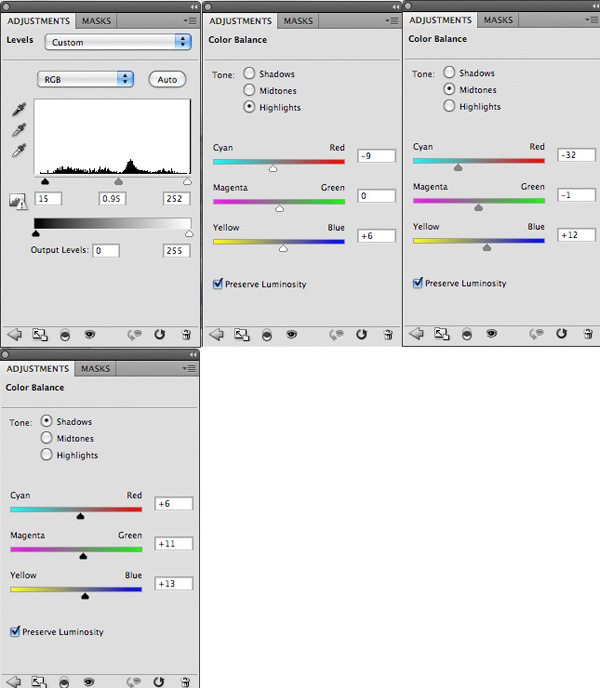
Task: Select Midtones tone in Highlights Color Balance panel
Action: pos(249,90)
